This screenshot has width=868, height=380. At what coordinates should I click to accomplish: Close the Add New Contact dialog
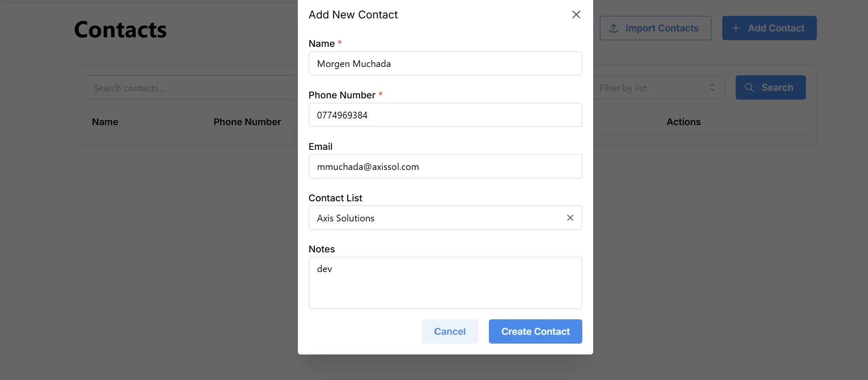point(576,14)
